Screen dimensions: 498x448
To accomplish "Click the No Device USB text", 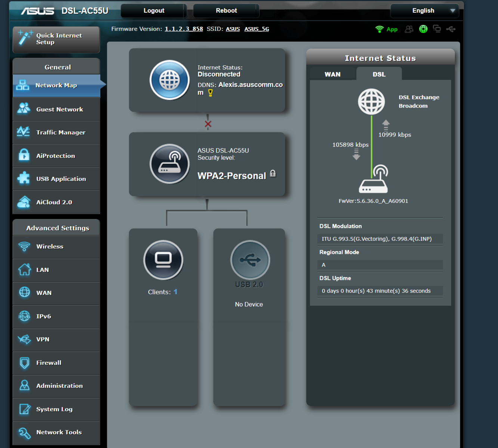I will [x=249, y=304].
